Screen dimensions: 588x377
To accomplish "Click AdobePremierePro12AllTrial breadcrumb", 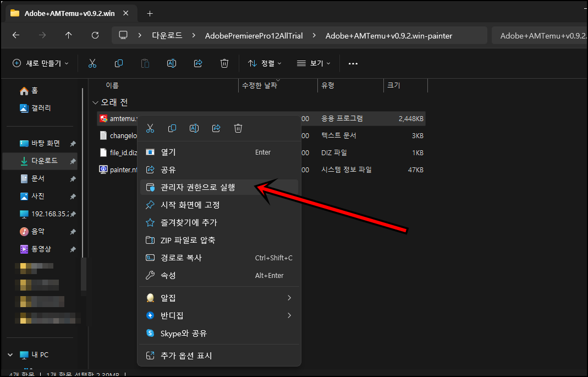I will click(x=254, y=36).
